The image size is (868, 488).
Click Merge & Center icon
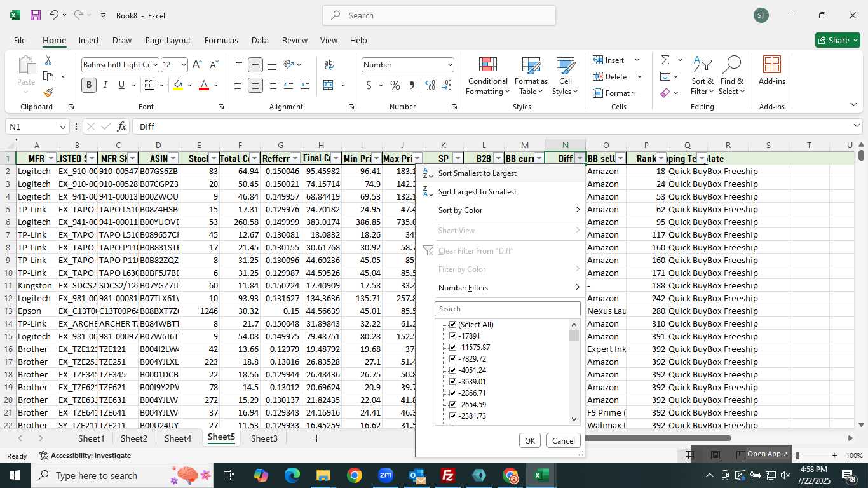[x=329, y=85]
